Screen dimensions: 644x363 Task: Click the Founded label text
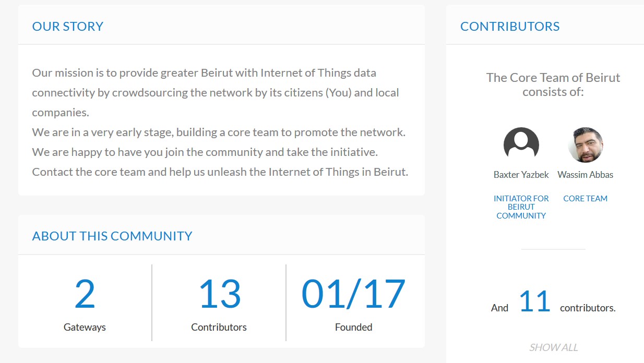(353, 328)
